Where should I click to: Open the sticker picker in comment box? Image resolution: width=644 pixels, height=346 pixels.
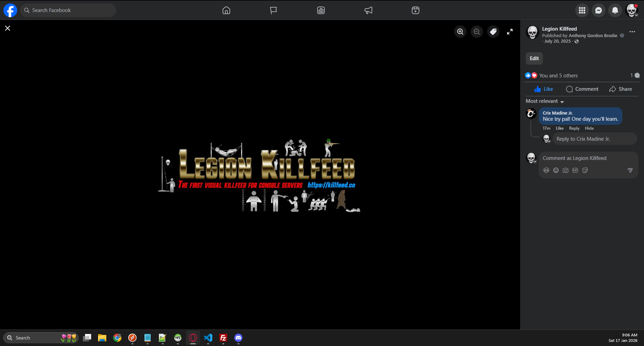pyautogui.click(x=585, y=170)
